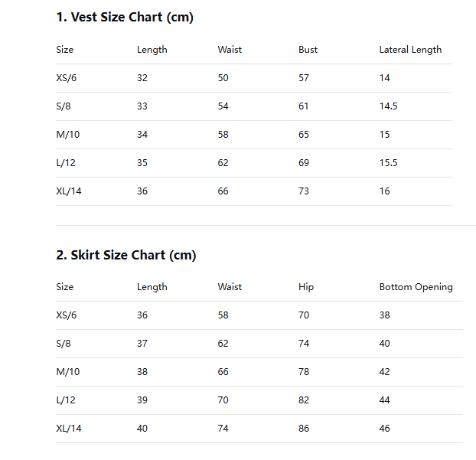476x460 pixels.
Task: Select the lateral length value 14.5
Action: [388, 106]
